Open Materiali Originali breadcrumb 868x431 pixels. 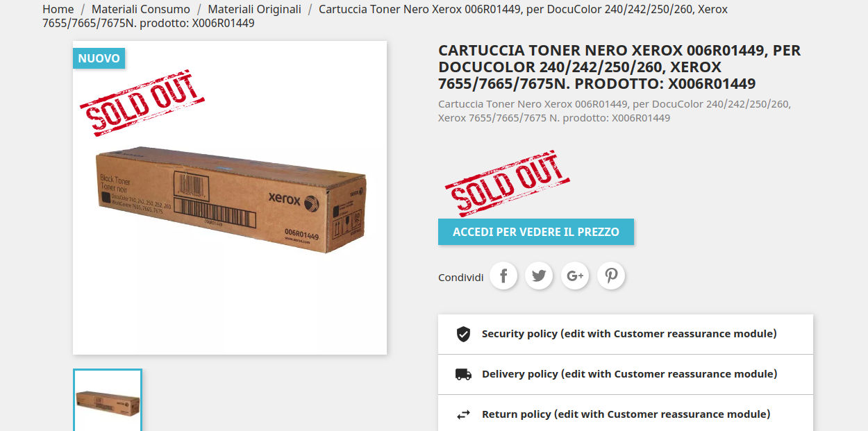click(x=254, y=10)
